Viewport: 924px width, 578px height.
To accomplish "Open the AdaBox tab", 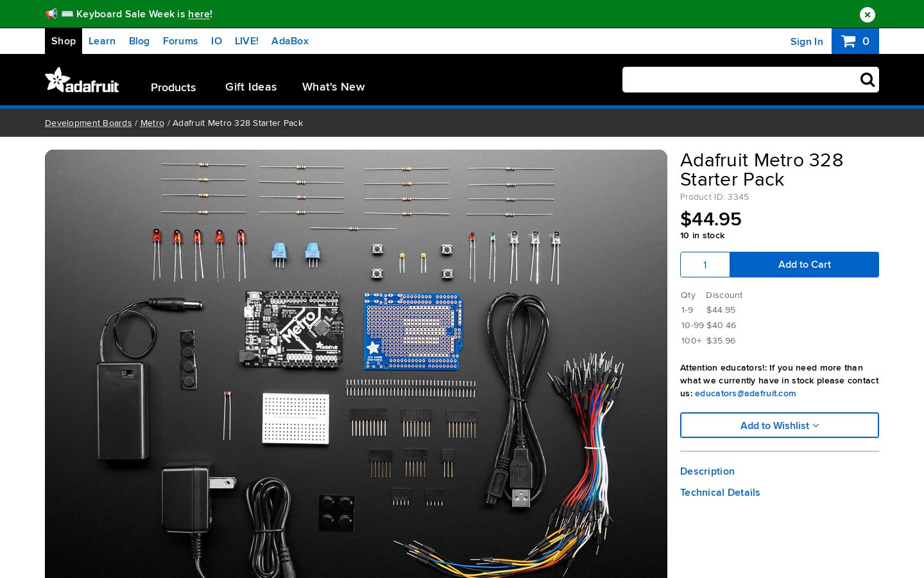I will coord(290,41).
